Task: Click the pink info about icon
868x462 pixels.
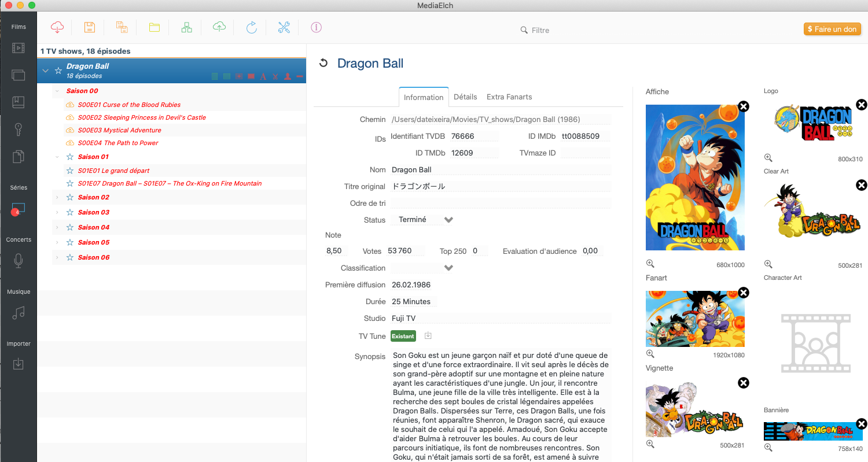Action: [316, 27]
